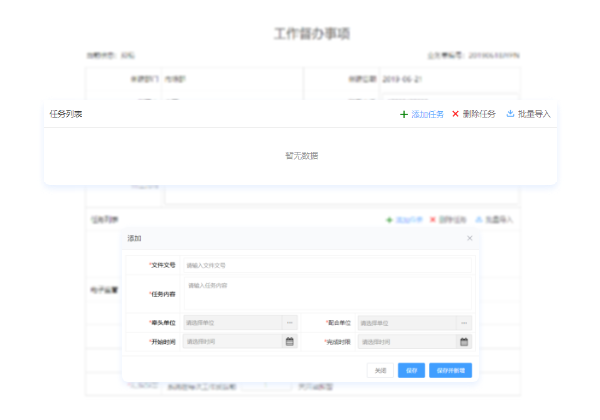This screenshot has height=420, width=600.
Task: Click the 删除任务 link in the task list
Action: pyautogui.click(x=479, y=114)
